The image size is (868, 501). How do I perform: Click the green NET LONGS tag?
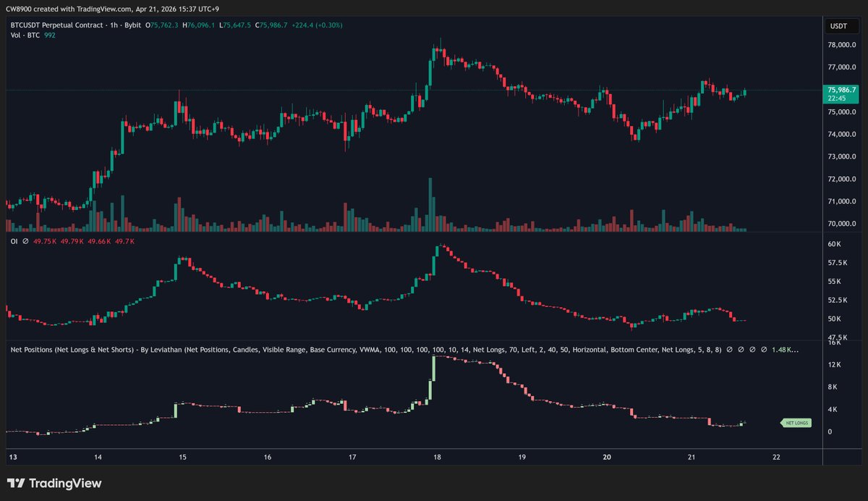[x=797, y=423]
